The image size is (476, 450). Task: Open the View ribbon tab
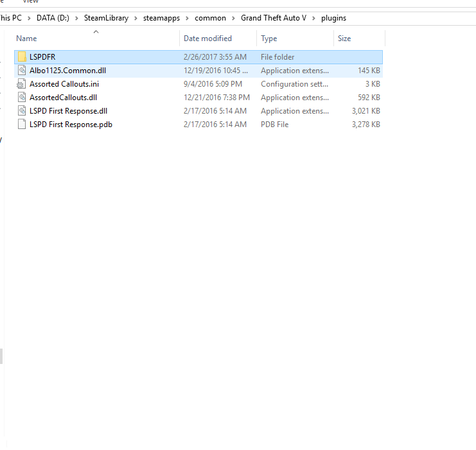31,1
